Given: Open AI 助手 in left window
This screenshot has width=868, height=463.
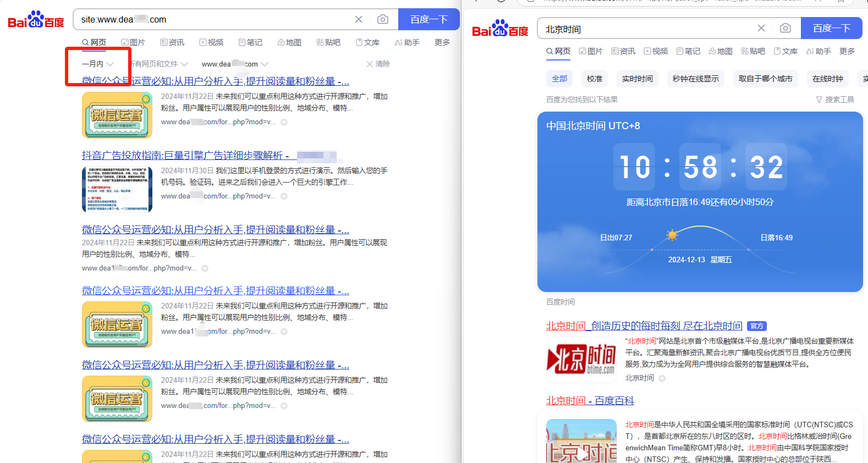Looking at the screenshot, I should [407, 42].
